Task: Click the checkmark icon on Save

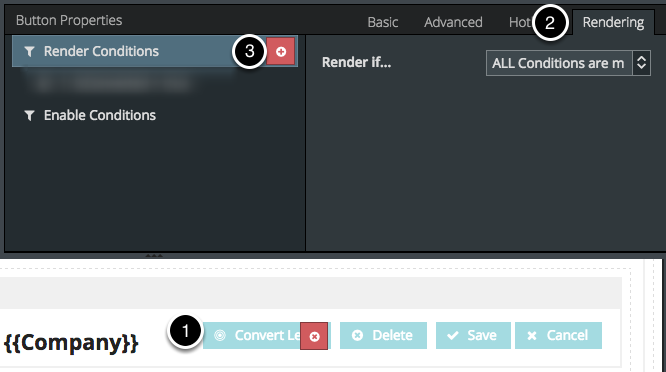Action: tap(453, 335)
